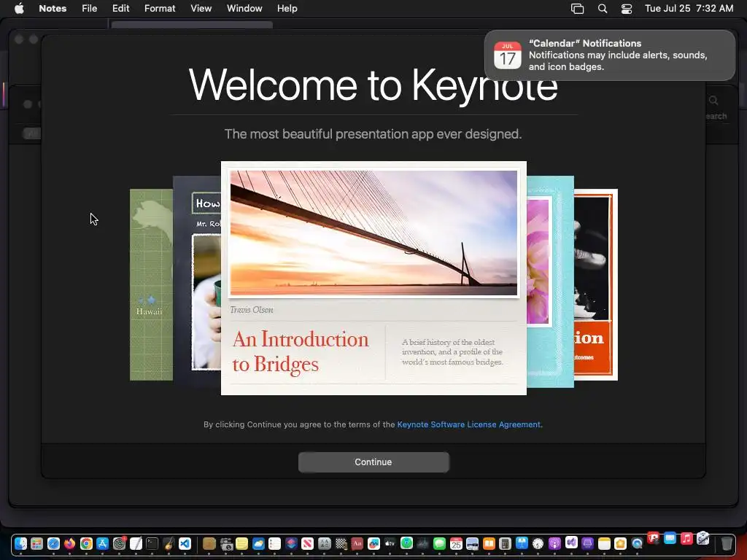The width and height of the screenshot is (747, 560).
Task: Click the Notes icon in the Dock
Action: click(x=604, y=543)
